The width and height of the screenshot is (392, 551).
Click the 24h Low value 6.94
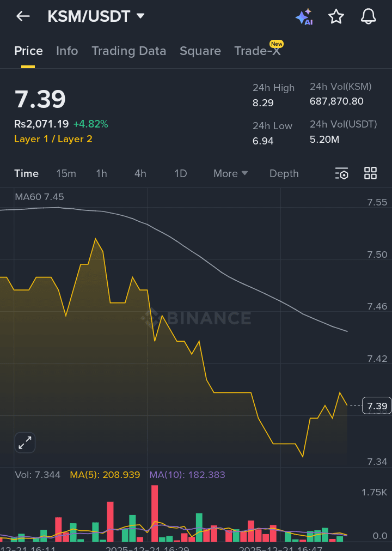(263, 141)
